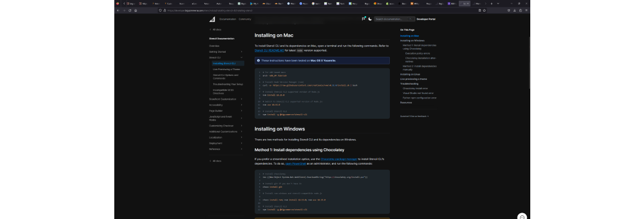Click the Search documentation field
Screen dimensions: 644x219
pyautogui.click(x=395, y=19)
